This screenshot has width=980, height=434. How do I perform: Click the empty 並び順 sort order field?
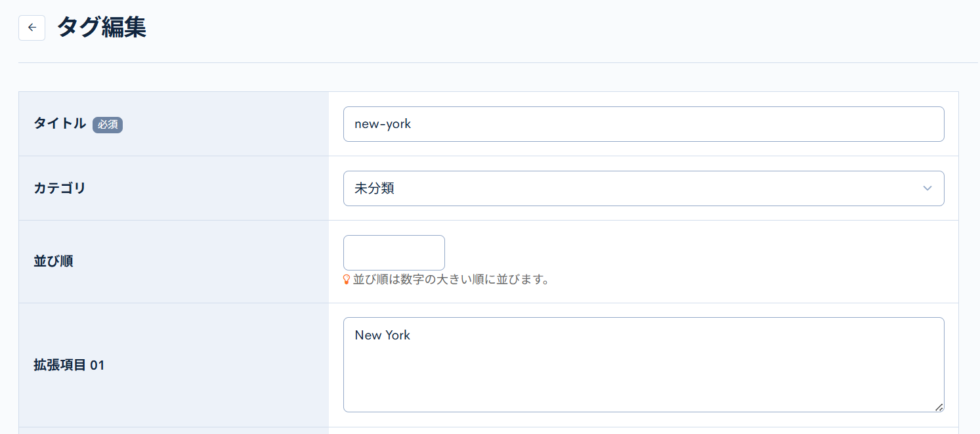point(393,252)
